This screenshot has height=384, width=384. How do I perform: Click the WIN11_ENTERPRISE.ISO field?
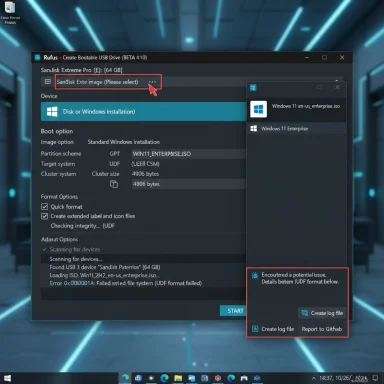[x=188, y=154]
